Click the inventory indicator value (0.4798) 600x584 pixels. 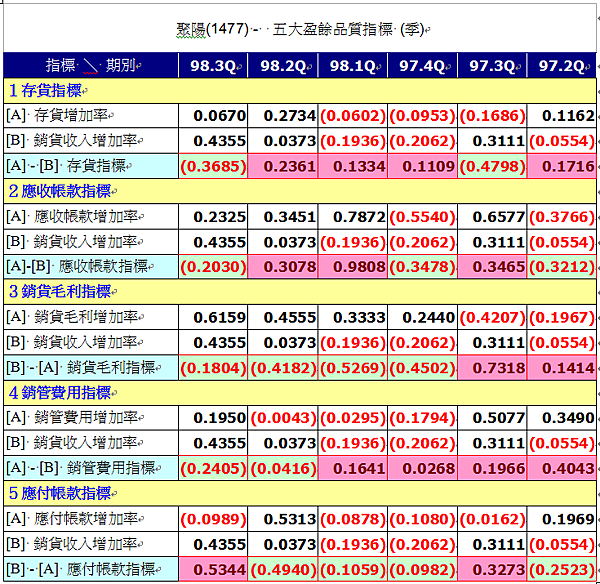(492, 166)
